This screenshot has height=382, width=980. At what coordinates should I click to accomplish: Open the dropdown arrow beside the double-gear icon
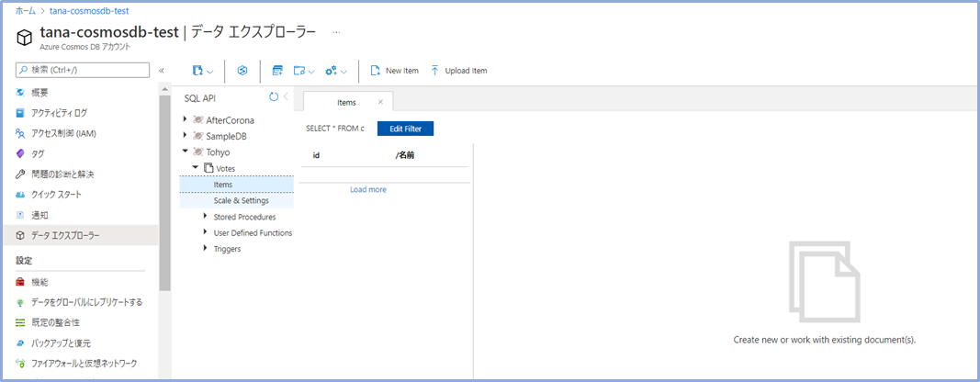click(x=344, y=72)
